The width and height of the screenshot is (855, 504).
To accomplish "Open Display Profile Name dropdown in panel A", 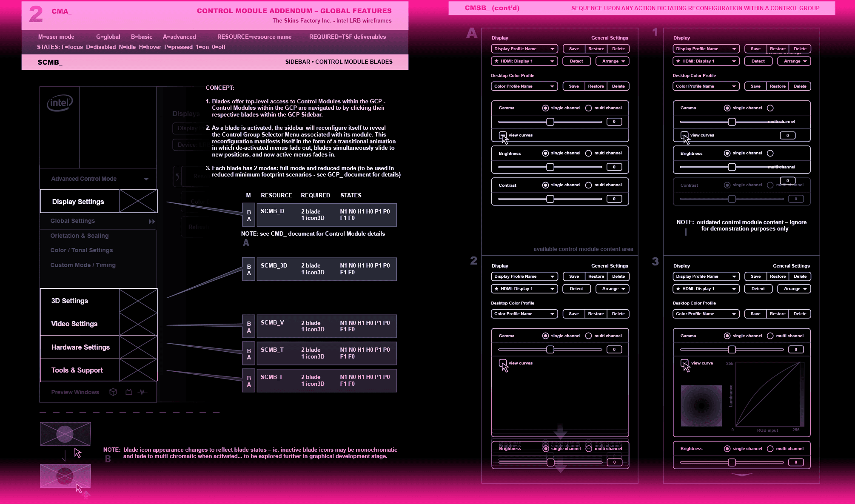I will click(524, 49).
